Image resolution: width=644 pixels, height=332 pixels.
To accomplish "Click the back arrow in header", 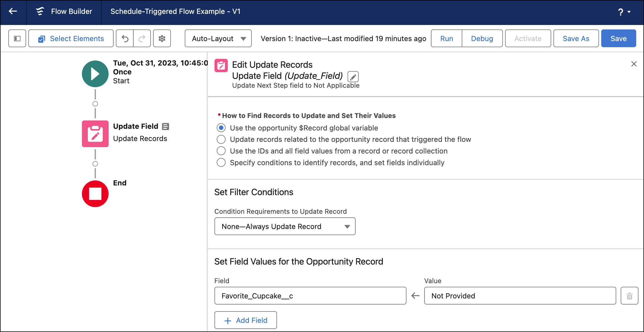I will click(13, 11).
